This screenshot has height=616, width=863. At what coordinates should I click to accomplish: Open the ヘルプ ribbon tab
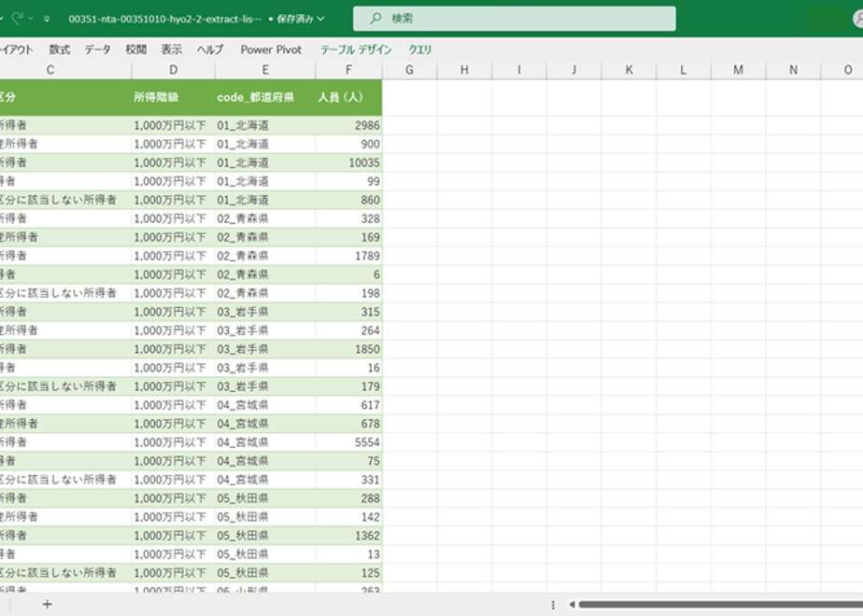pyautogui.click(x=210, y=49)
